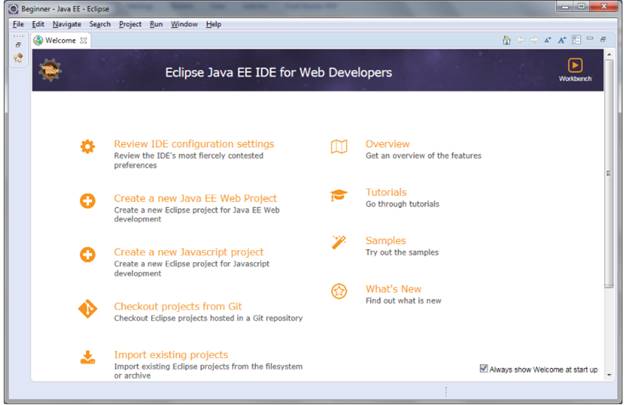The image size is (624, 405).
Task: Click the magic wand Samples icon
Action: pyautogui.click(x=339, y=242)
